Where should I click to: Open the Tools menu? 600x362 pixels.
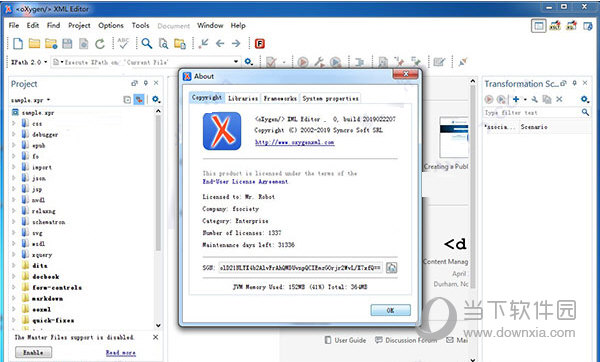(140, 25)
